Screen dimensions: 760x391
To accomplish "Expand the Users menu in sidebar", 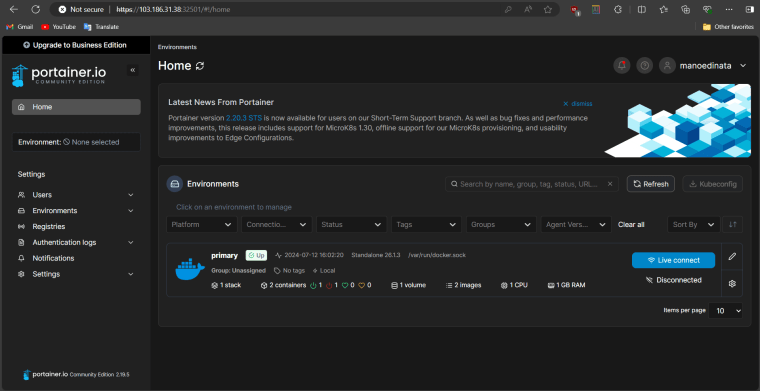I will (76, 195).
